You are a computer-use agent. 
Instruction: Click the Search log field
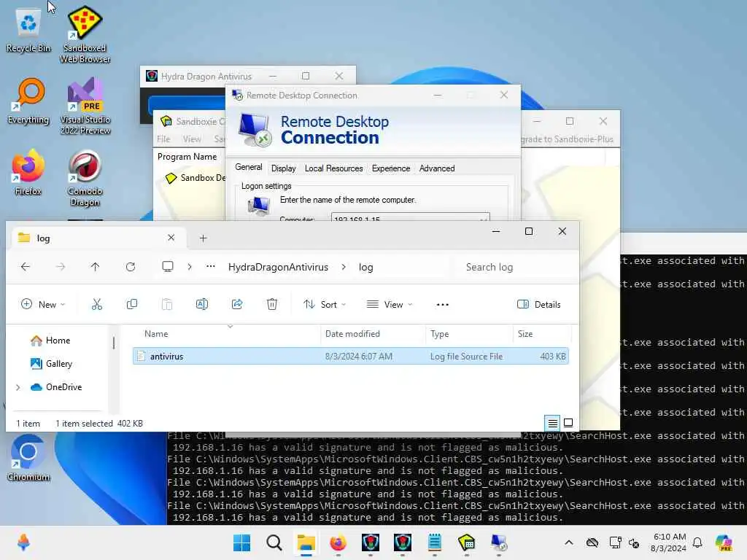513,267
